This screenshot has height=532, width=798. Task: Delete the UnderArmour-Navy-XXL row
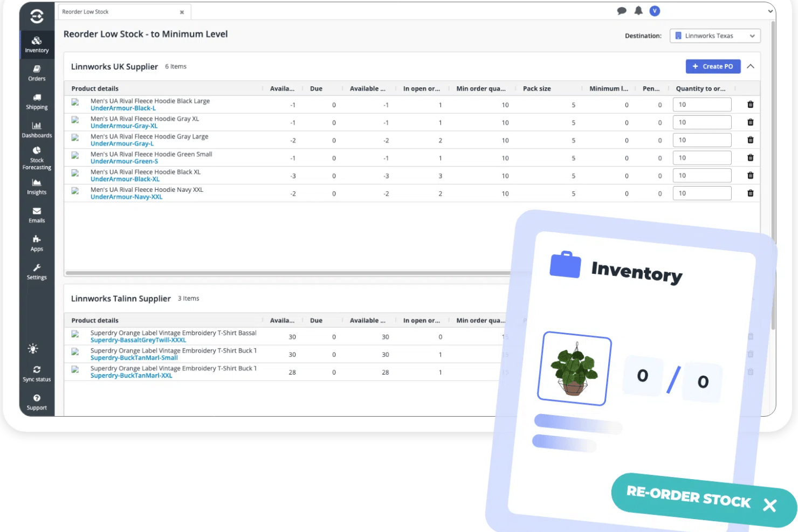[750, 194]
